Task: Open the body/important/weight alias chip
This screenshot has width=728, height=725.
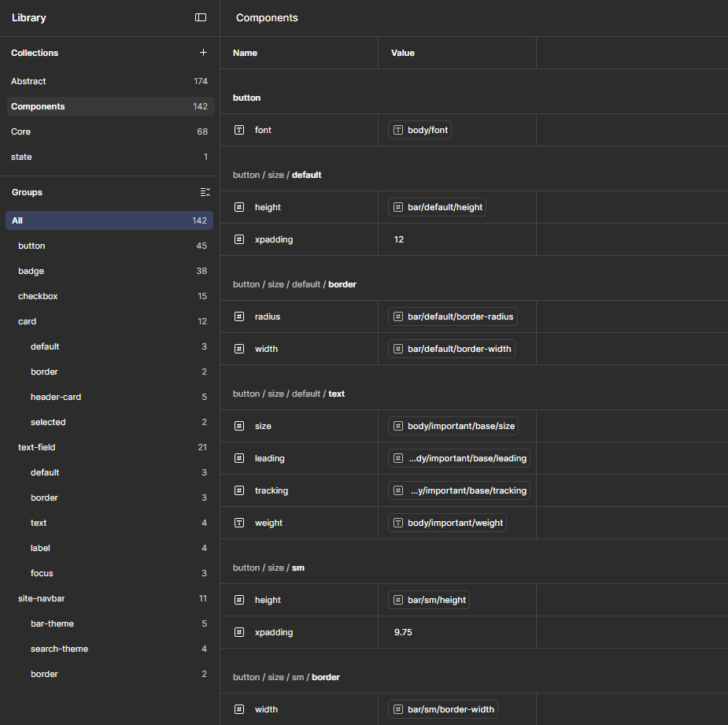Action: 447,523
